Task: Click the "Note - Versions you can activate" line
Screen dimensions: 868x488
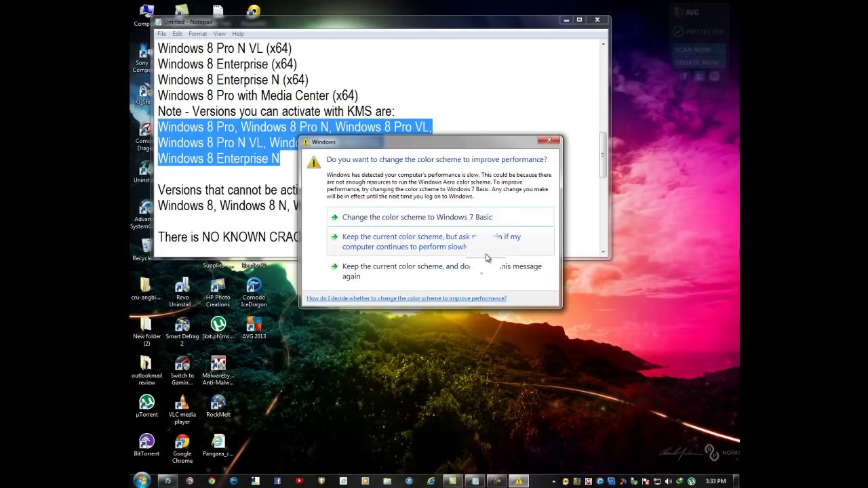Action: (x=276, y=111)
